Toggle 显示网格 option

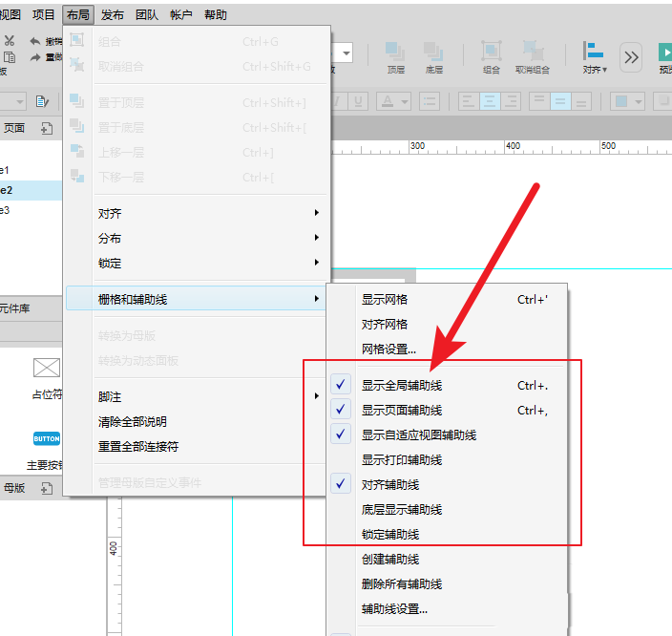(x=447, y=299)
